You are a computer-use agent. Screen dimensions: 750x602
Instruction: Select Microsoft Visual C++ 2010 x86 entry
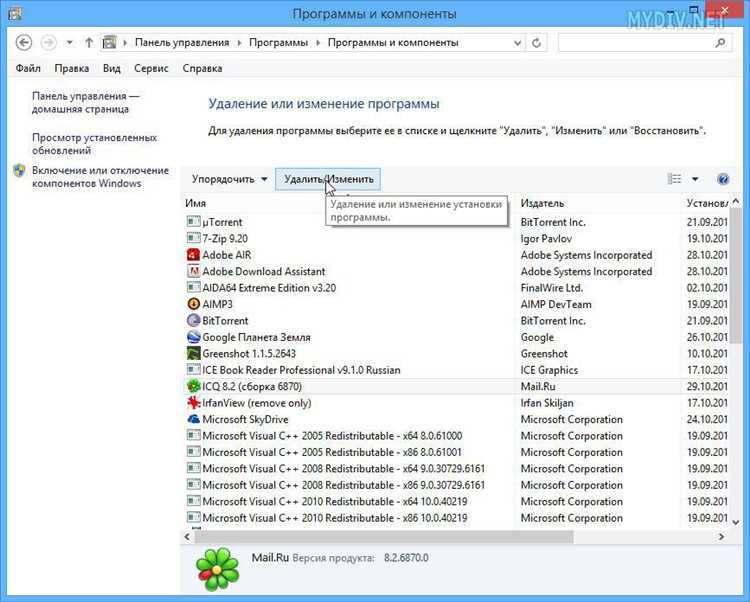(335, 518)
